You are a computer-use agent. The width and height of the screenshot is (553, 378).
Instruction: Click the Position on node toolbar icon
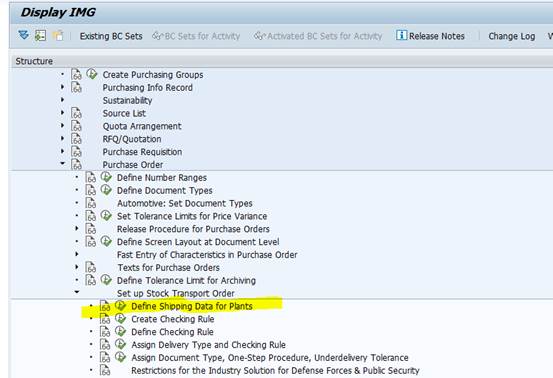pyautogui.click(x=40, y=35)
